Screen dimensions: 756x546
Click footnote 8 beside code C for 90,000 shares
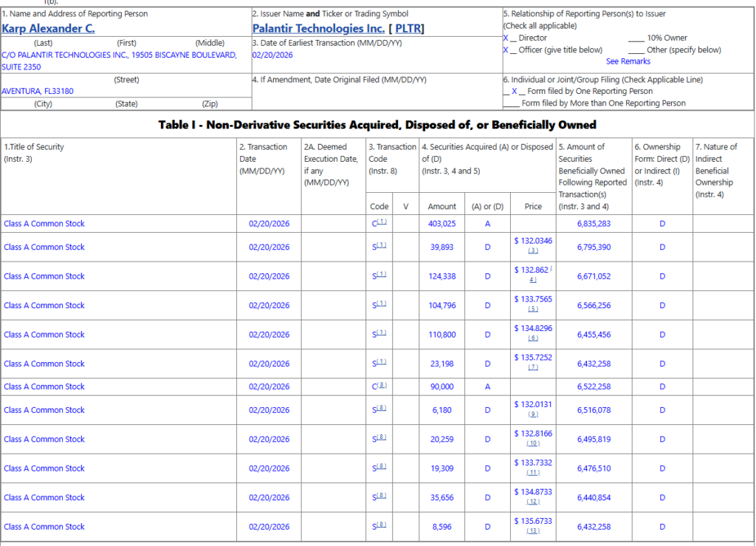tap(382, 386)
